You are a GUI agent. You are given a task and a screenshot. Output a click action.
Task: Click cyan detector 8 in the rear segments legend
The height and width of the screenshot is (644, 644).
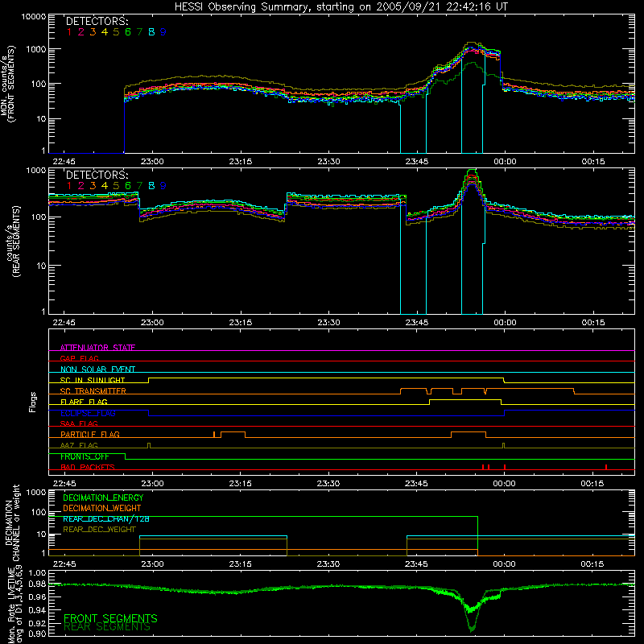point(151,186)
